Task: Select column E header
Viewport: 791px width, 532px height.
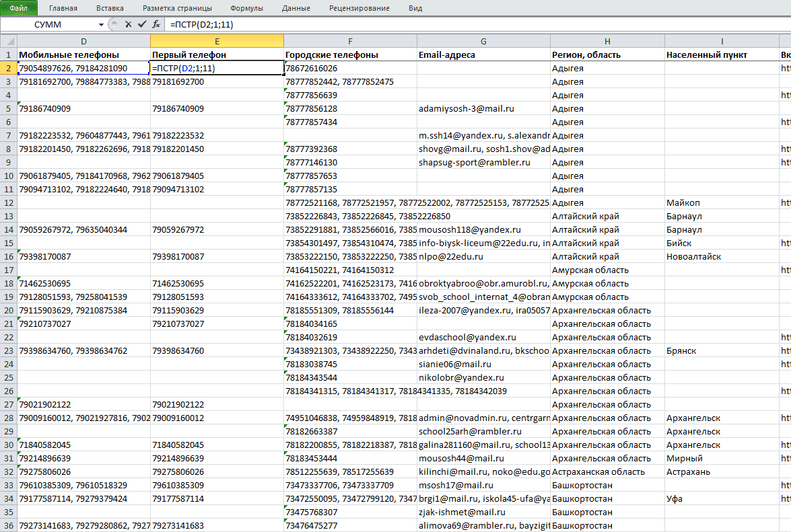Action: click(217, 41)
